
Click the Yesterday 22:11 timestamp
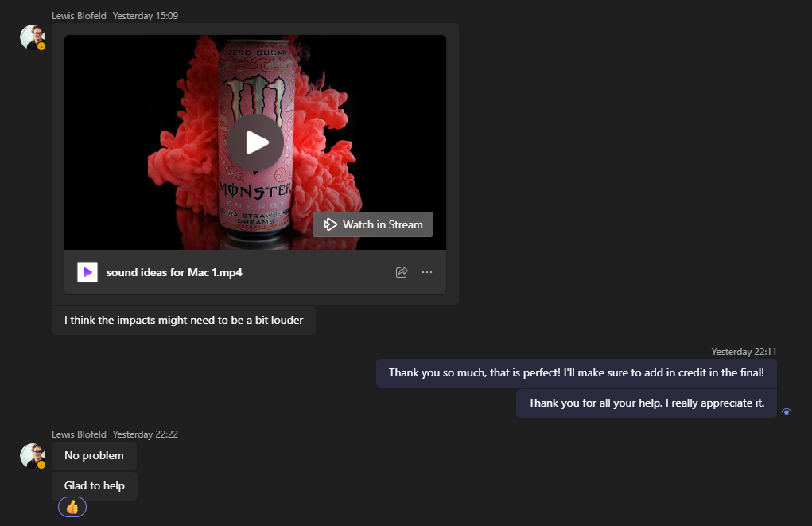pyautogui.click(x=744, y=352)
